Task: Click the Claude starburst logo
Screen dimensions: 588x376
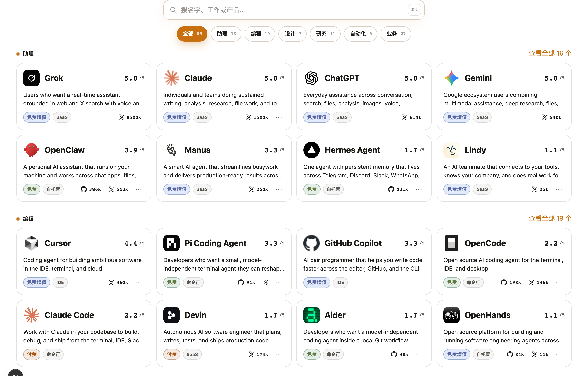Action: [171, 78]
